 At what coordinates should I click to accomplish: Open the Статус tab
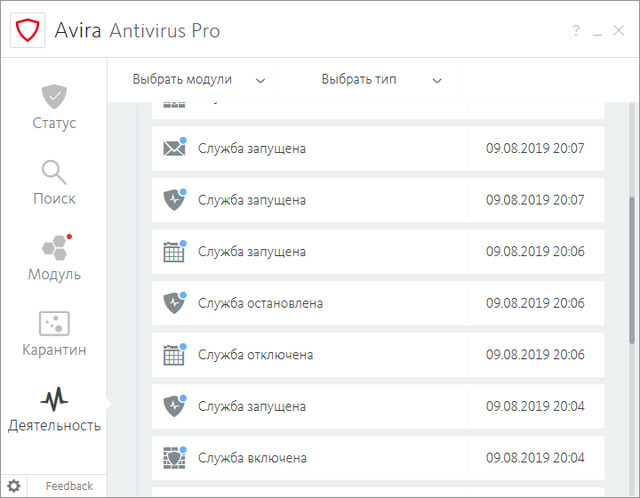point(54,107)
